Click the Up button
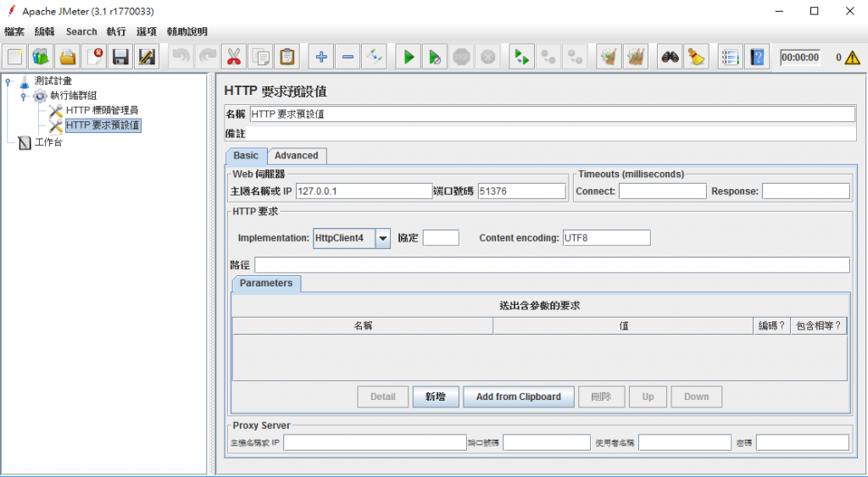Image resolution: width=868 pixels, height=477 pixels. [648, 397]
